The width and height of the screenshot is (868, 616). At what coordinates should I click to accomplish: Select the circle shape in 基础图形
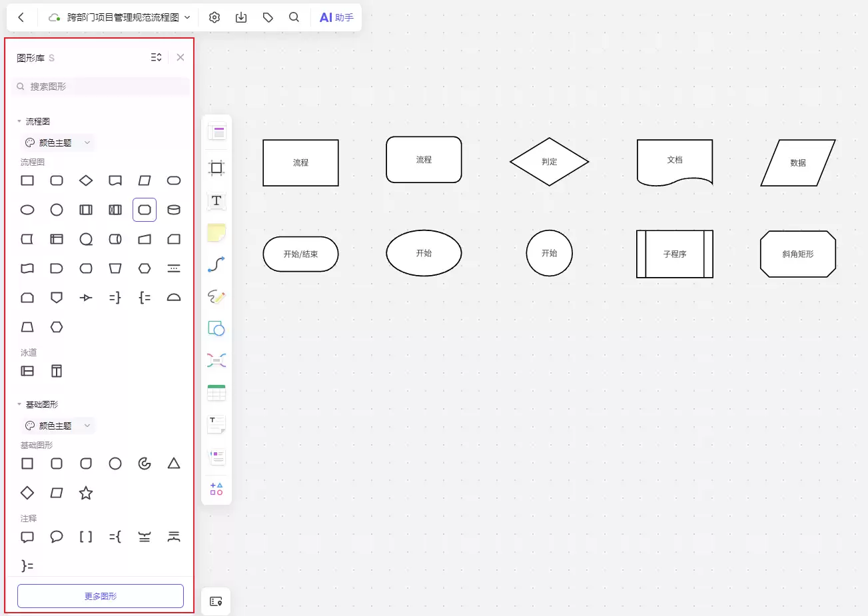(115, 463)
